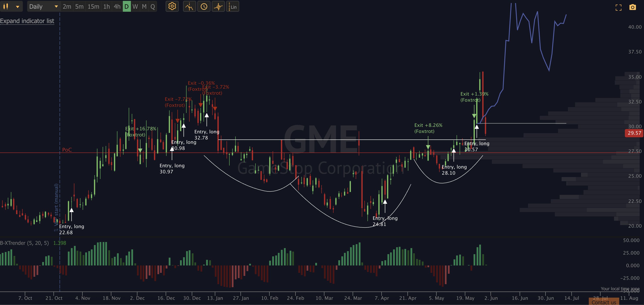
Task: Open chart settings gear icon
Action: point(172,7)
